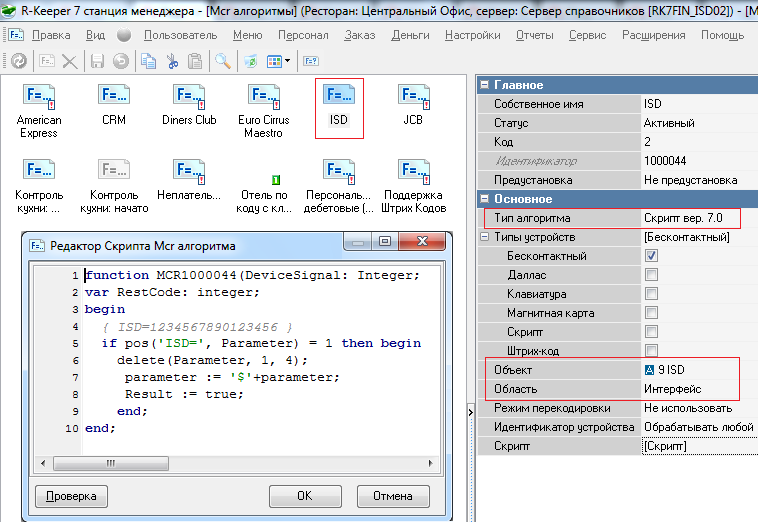
Task: Click the Отмена button in script editor
Action: tap(392, 495)
